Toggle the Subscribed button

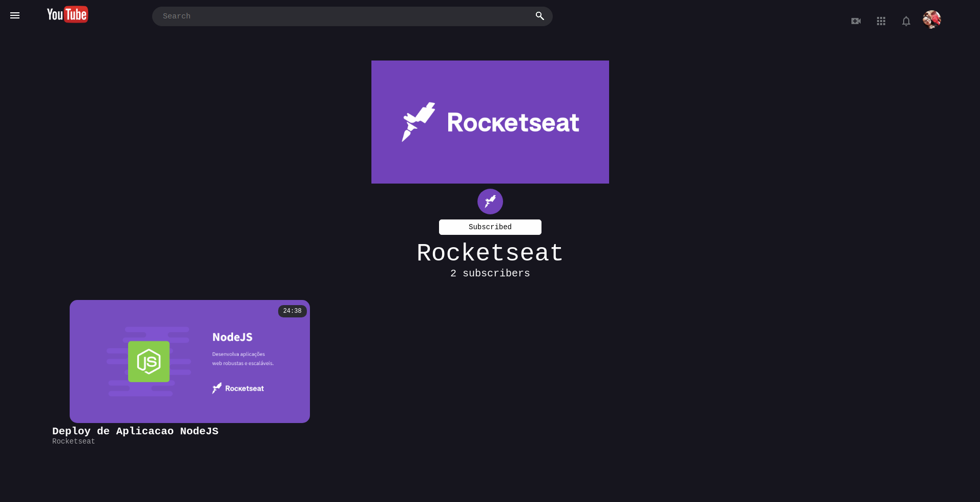tap(490, 227)
